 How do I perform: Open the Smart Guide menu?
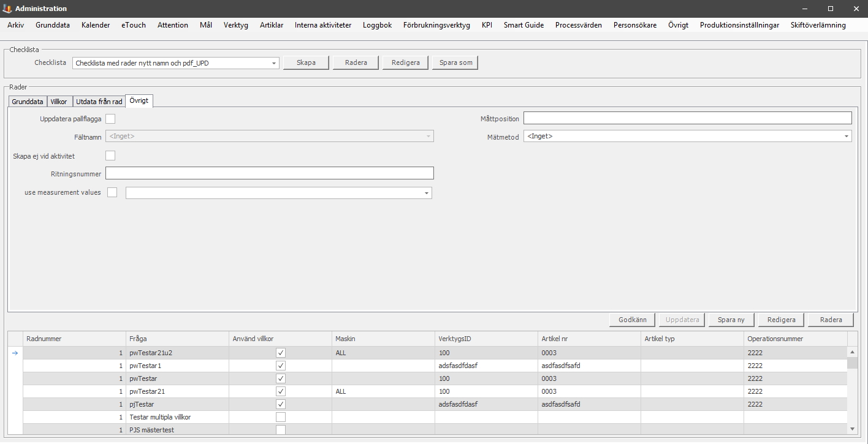[523, 25]
